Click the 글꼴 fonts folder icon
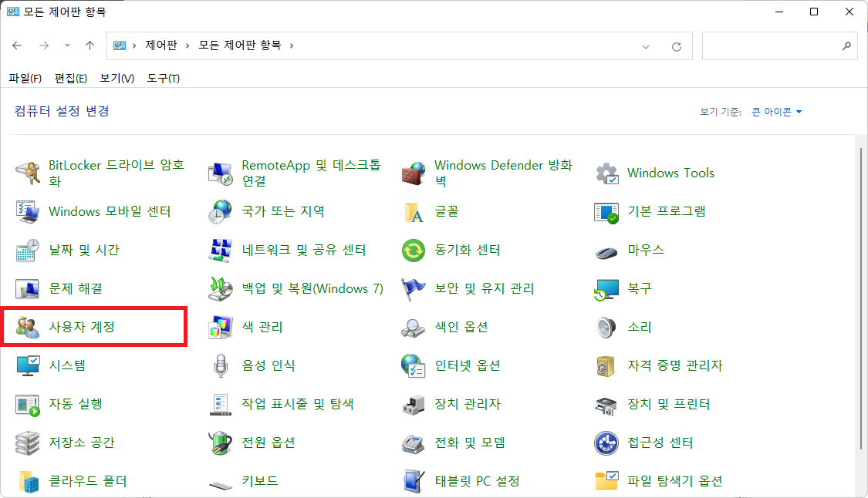Viewport: 868px width, 498px height. click(414, 212)
